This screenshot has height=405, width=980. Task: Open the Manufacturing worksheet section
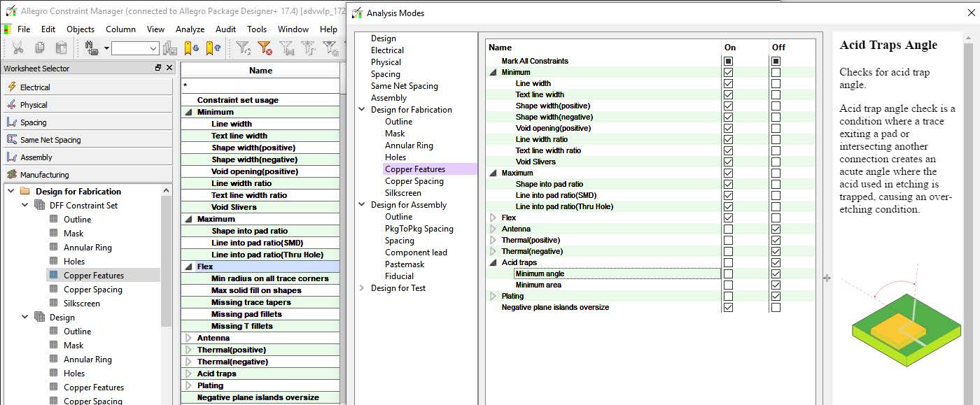[x=44, y=175]
